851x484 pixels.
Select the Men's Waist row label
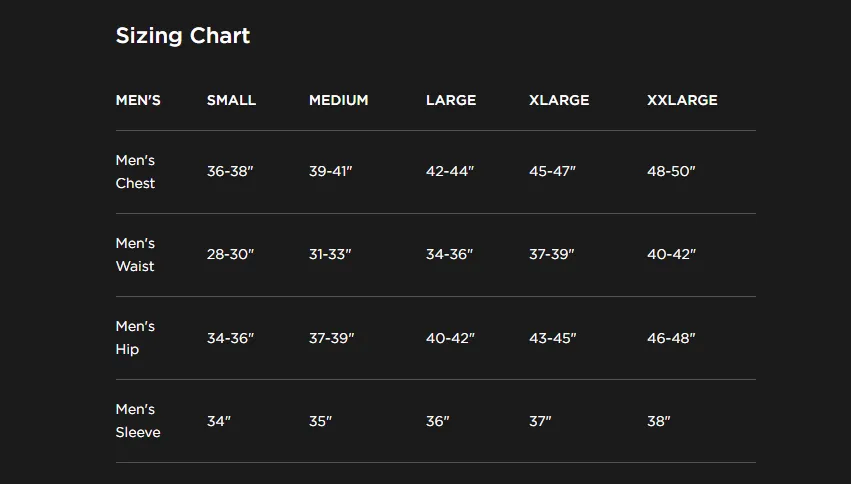(x=135, y=254)
